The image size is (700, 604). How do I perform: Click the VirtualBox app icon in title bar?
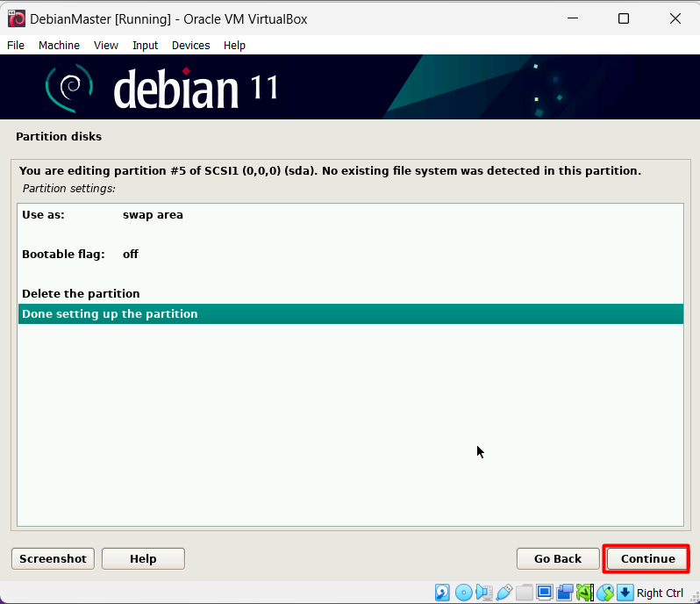click(17, 18)
